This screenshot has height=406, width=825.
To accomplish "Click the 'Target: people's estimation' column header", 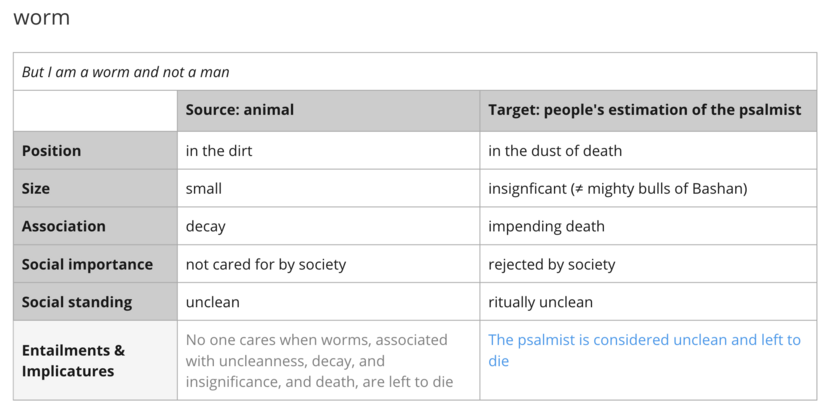I will pyautogui.click(x=644, y=110).
